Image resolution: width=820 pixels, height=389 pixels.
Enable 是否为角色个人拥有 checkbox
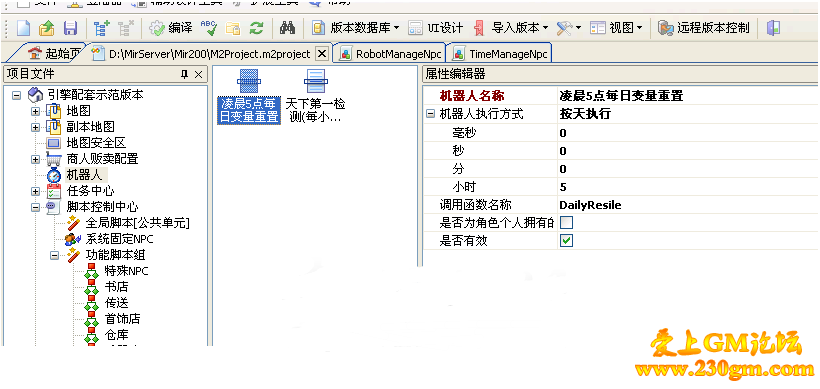point(566,223)
